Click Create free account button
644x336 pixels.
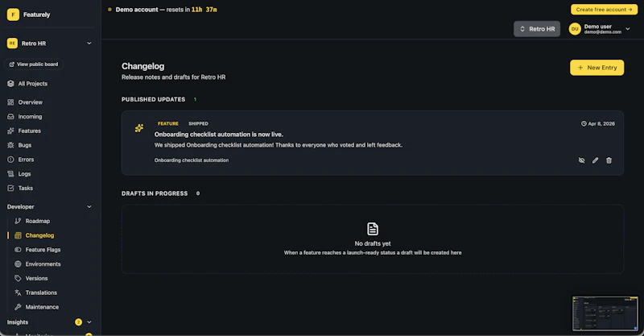click(604, 10)
